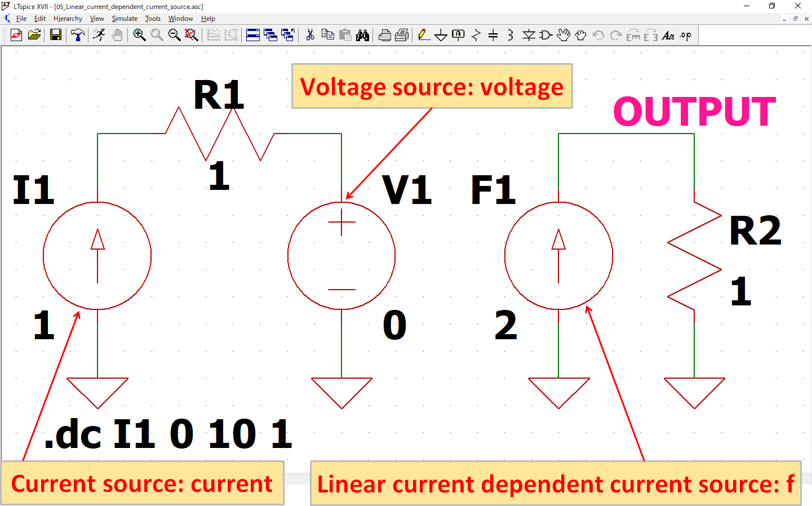
Task: Click the LTspice application icon in the menu bar
Action: (x=7, y=19)
